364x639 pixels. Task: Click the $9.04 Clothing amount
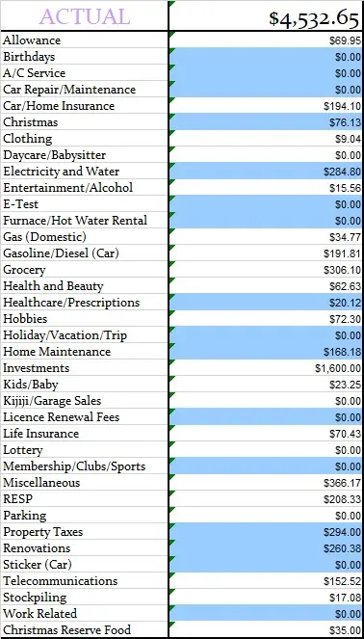(x=349, y=139)
